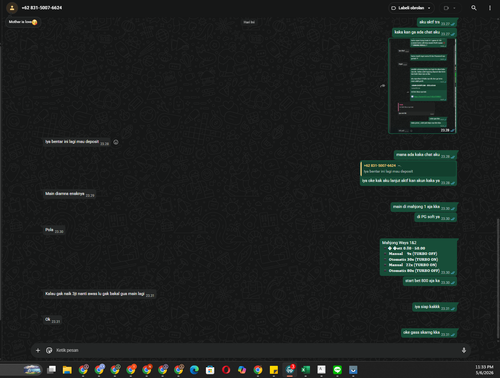
Task: Open the sent screenshot image
Action: click(x=422, y=86)
